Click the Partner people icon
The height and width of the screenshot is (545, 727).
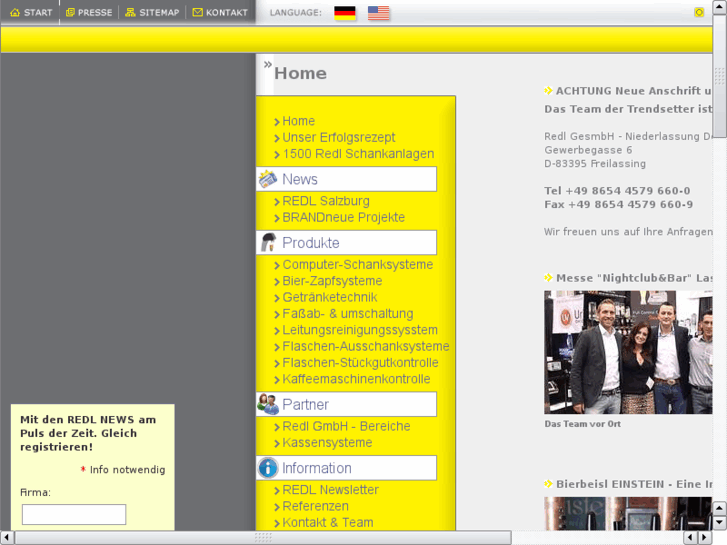pos(268,404)
